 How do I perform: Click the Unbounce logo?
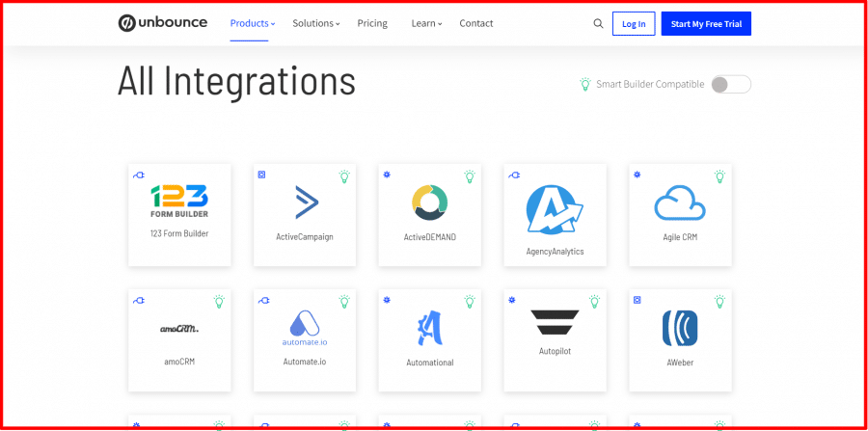[163, 23]
